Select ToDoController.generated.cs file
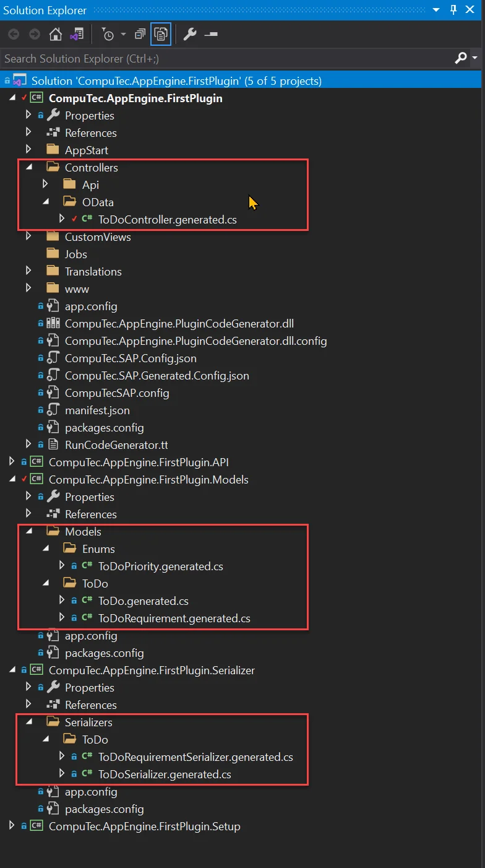The width and height of the screenshot is (485, 868). pyautogui.click(x=167, y=220)
